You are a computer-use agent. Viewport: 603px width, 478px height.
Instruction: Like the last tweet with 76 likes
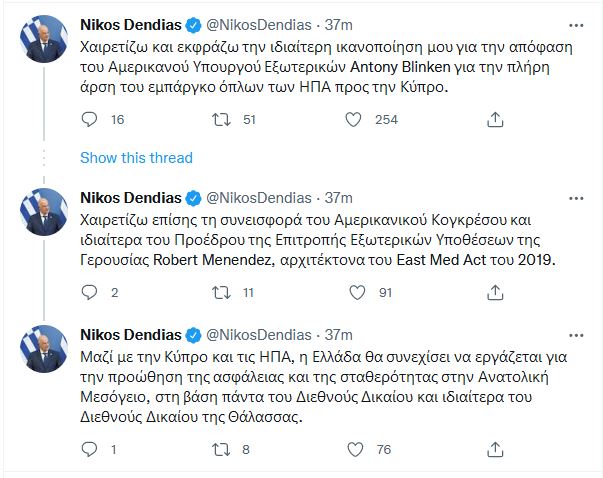tap(352, 449)
